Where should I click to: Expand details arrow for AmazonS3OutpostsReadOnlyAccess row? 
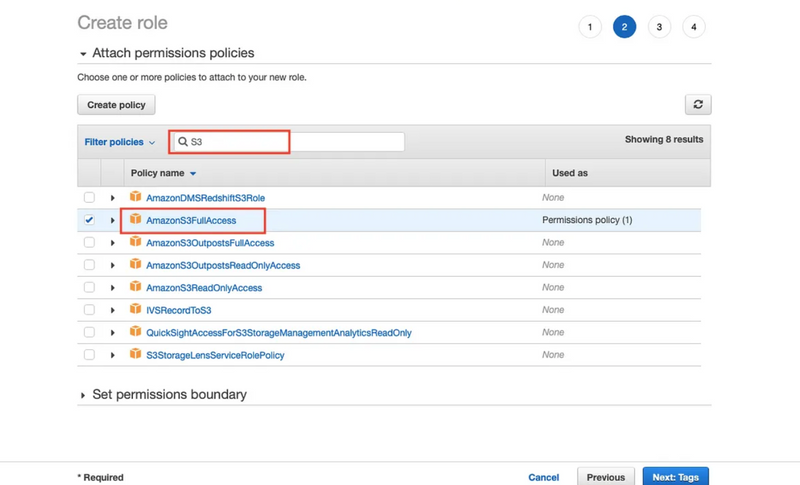[x=113, y=266]
